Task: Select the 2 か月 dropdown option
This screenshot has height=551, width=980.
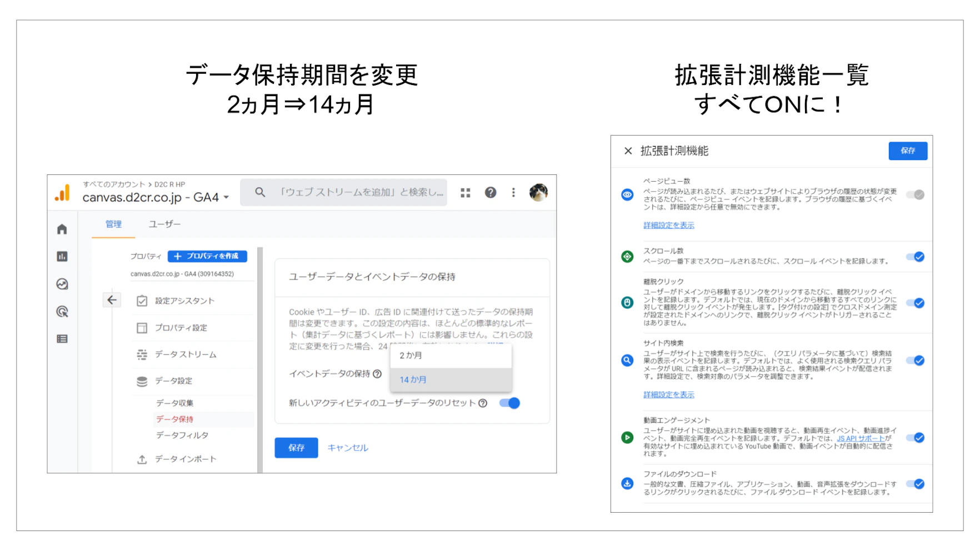Action: 451,355
